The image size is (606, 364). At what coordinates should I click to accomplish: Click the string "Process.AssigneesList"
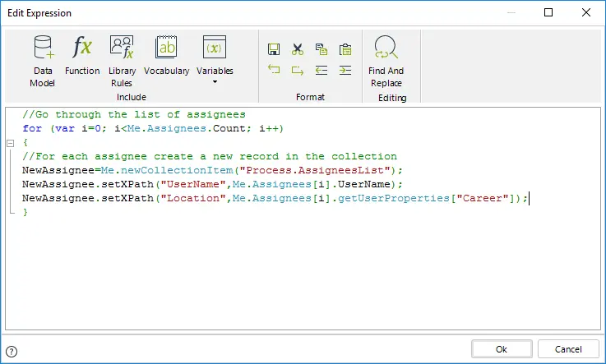coord(315,170)
